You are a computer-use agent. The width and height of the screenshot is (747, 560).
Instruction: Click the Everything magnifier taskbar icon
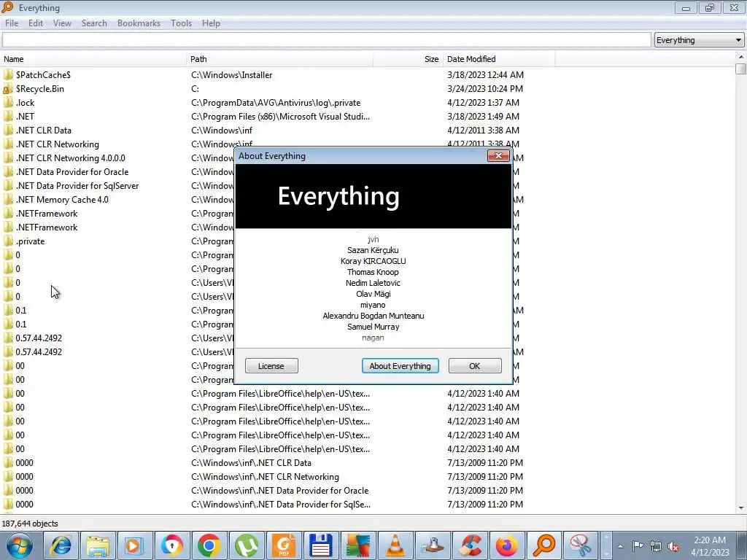(x=543, y=545)
